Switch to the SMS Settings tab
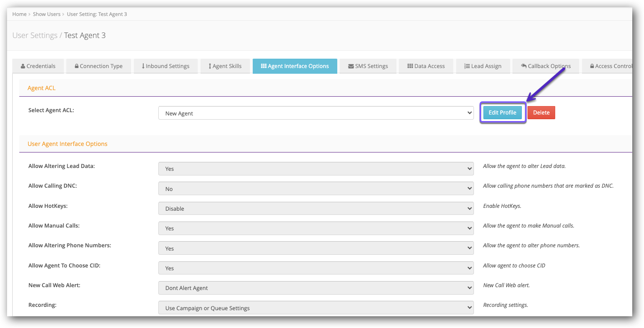This screenshot has width=644, height=328. coord(368,66)
